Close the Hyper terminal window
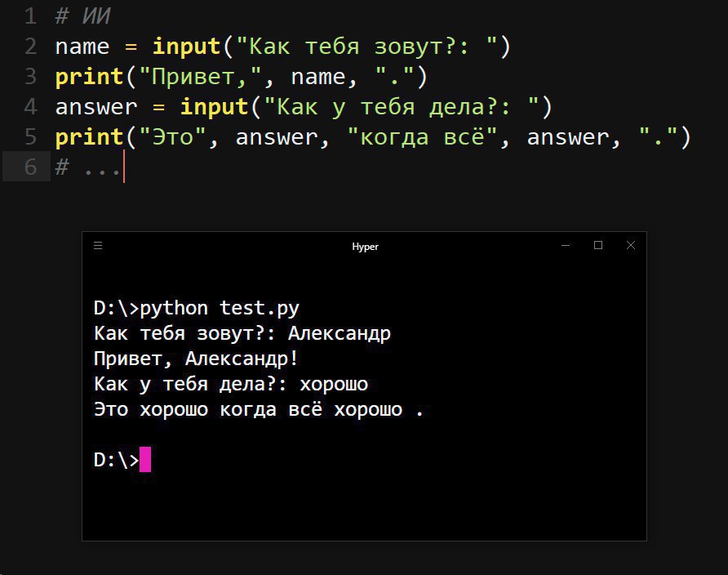This screenshot has width=728, height=575. pyautogui.click(x=631, y=245)
